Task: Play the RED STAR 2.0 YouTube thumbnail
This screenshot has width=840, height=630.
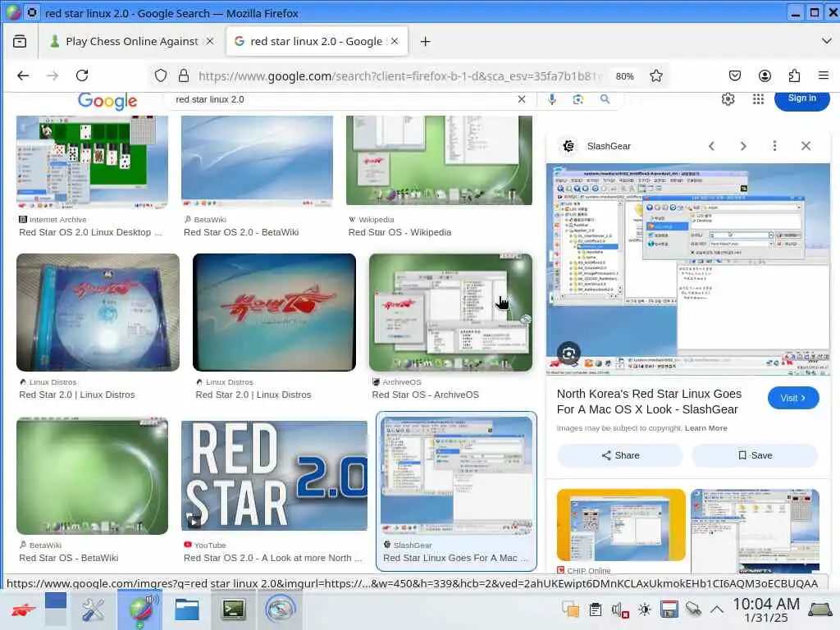Action: 274,476
